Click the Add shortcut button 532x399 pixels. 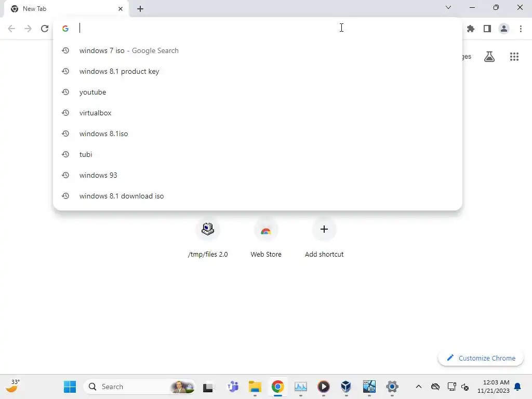324,238
